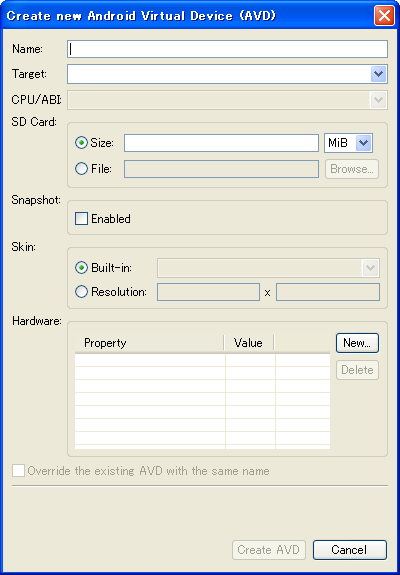The image size is (400, 575).
Task: Select the SD Card Size radio button
Action: 81,143
